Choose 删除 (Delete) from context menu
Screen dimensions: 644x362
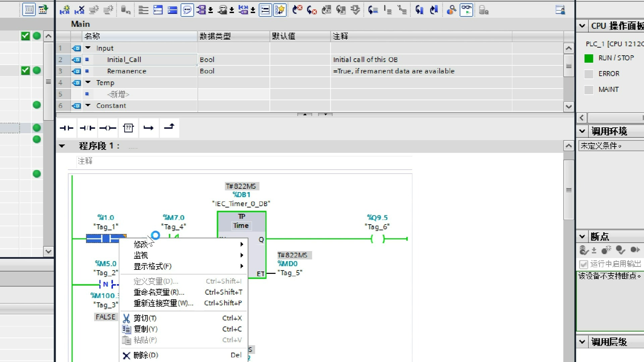click(x=146, y=355)
